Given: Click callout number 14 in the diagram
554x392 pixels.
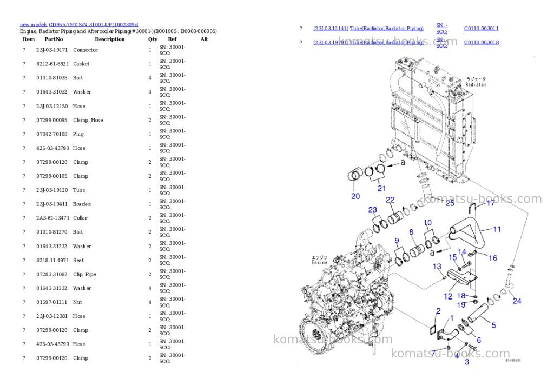Looking at the screenshot, I should coord(462,252).
